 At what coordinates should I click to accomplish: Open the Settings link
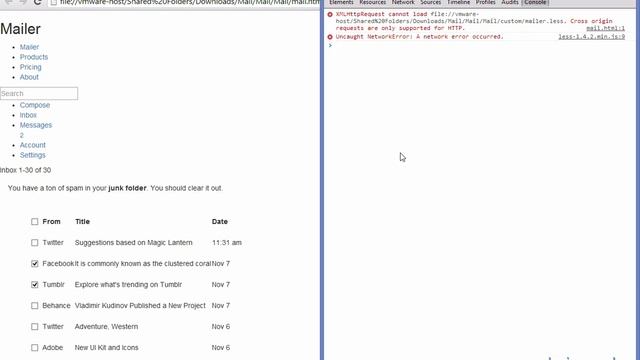(x=33, y=155)
